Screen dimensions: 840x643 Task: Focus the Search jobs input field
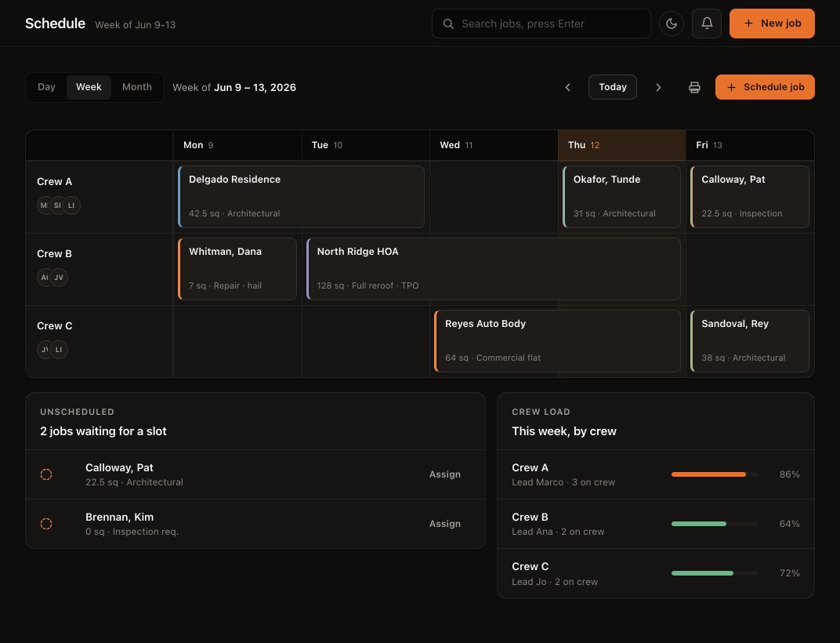point(541,24)
